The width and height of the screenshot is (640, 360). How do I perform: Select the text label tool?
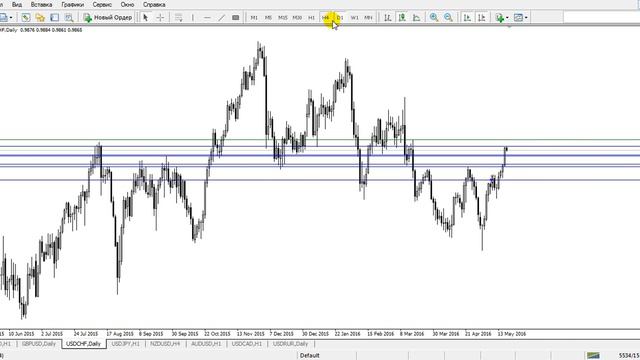click(x=236, y=18)
